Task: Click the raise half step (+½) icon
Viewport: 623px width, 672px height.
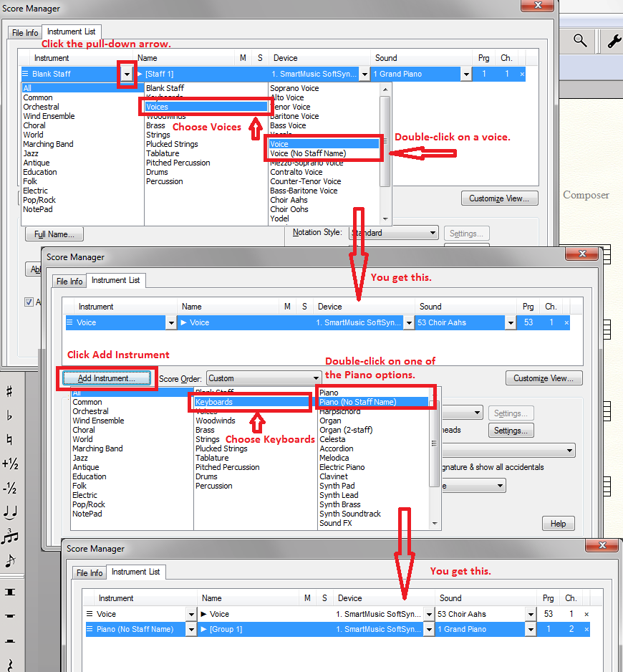Action: 9,464
